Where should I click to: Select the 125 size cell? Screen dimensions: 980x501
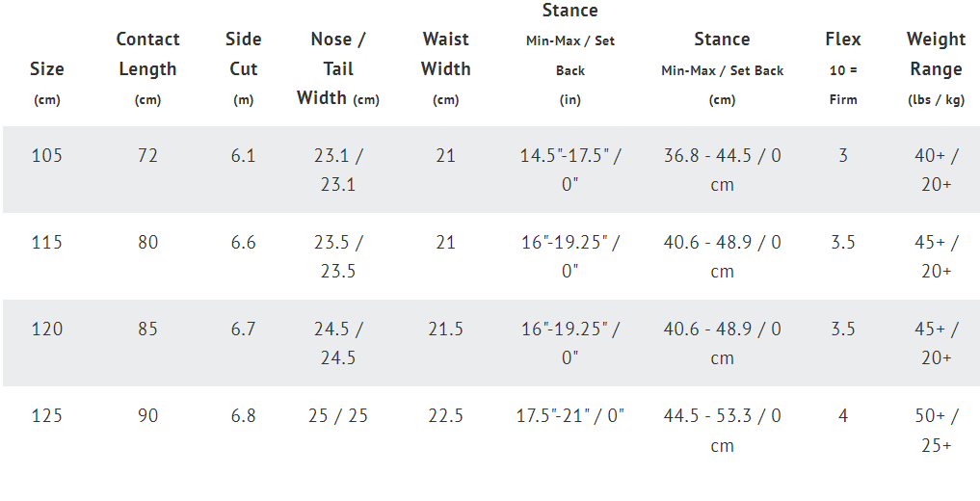pos(47,416)
